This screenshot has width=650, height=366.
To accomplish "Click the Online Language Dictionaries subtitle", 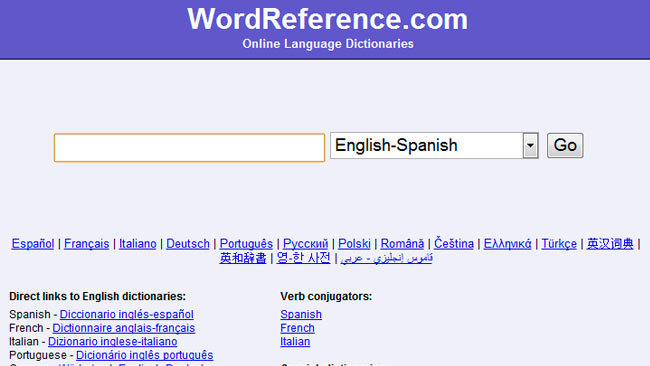I will [x=328, y=44].
